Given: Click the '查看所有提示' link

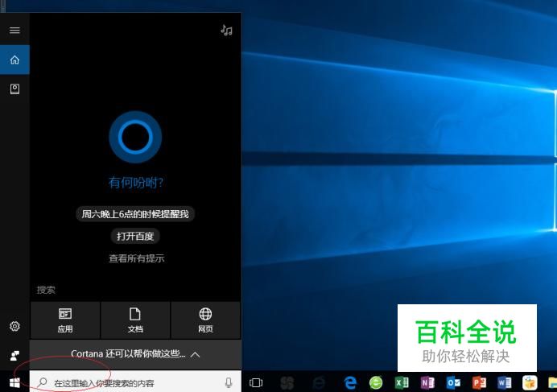Looking at the screenshot, I should (x=136, y=258).
